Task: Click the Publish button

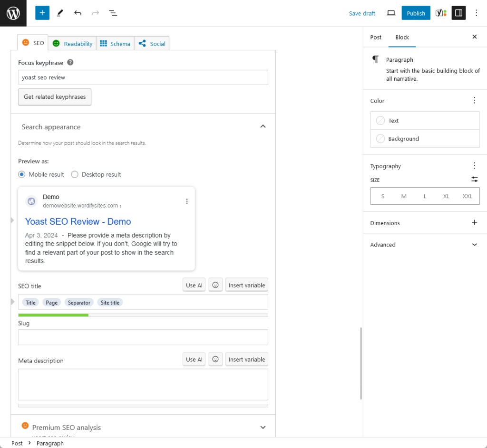Action: pos(416,13)
